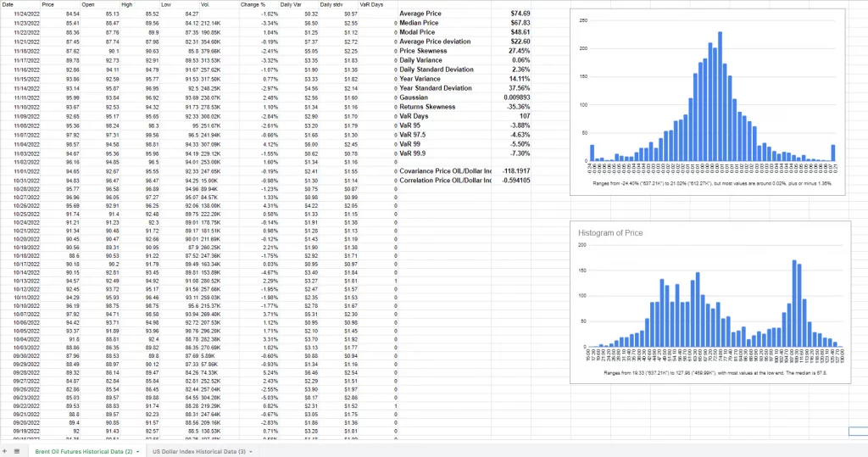This screenshot has height=457, width=868.
Task: Click the Gaussian label cell
Action: point(415,98)
